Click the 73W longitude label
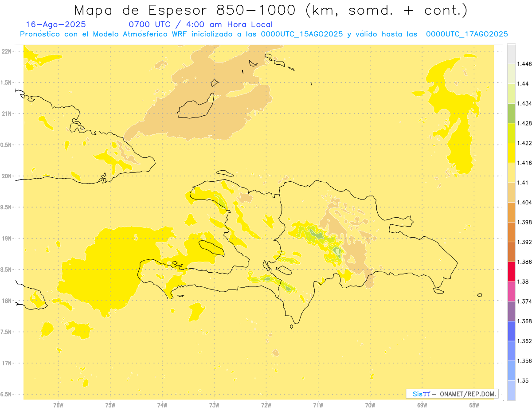 tap(214, 405)
